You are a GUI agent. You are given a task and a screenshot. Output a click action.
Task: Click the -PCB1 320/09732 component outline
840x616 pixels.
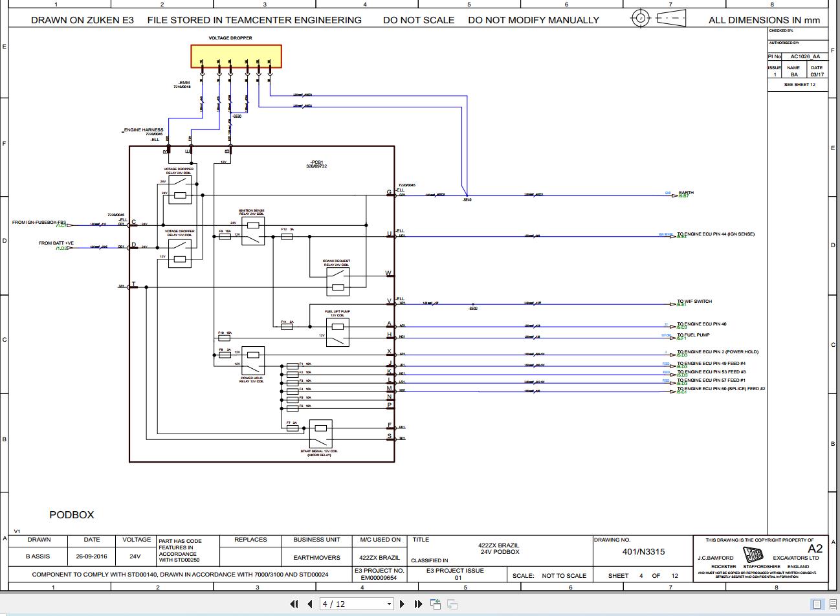coord(316,162)
